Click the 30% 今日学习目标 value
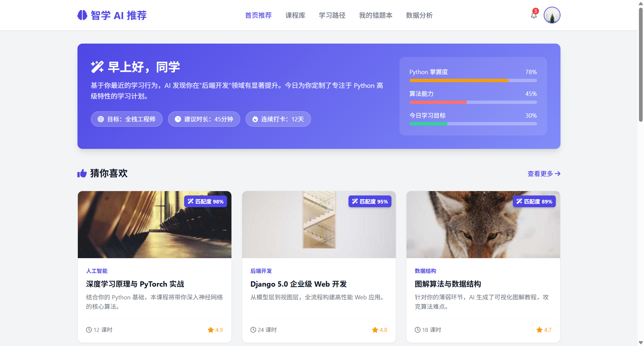Image resolution: width=644 pixels, height=346 pixels. click(531, 116)
